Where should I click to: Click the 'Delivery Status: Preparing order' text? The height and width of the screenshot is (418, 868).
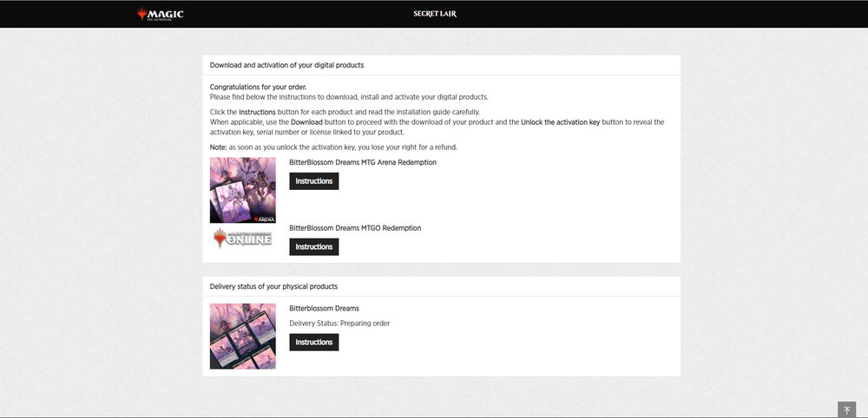(339, 323)
